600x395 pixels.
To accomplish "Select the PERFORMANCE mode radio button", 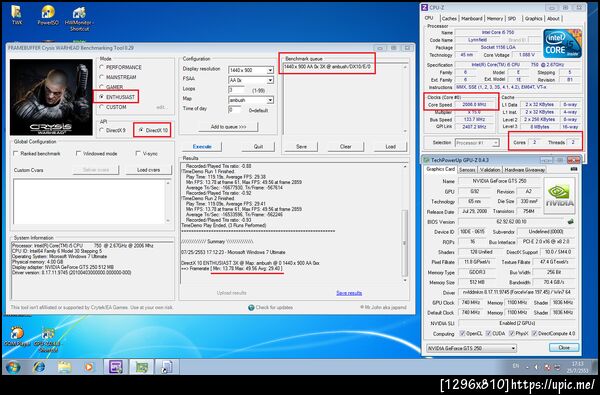I will pyautogui.click(x=102, y=67).
